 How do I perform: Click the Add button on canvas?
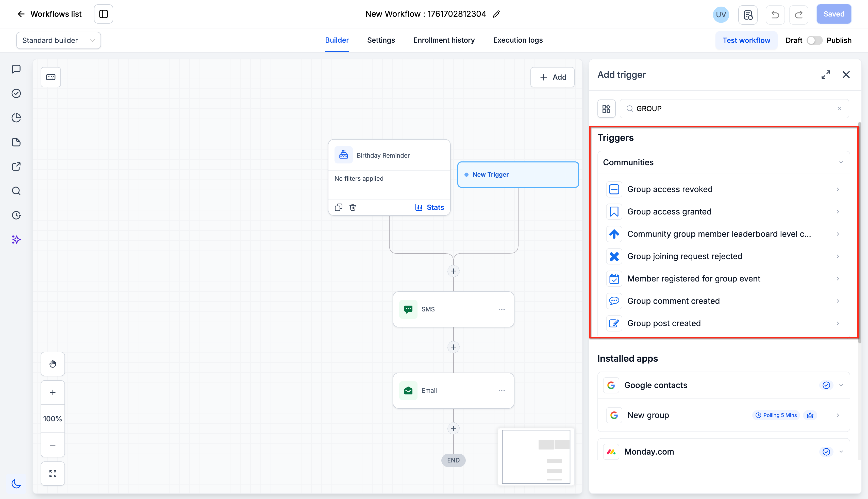[552, 77]
